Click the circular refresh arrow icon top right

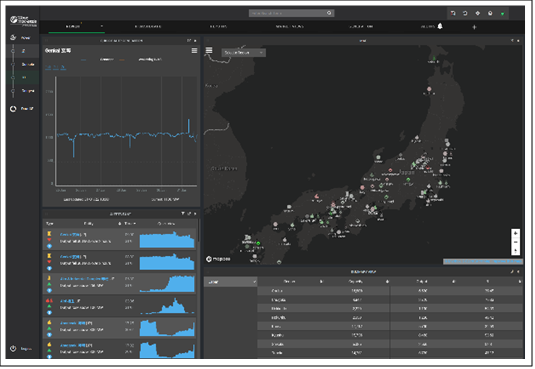465,13
